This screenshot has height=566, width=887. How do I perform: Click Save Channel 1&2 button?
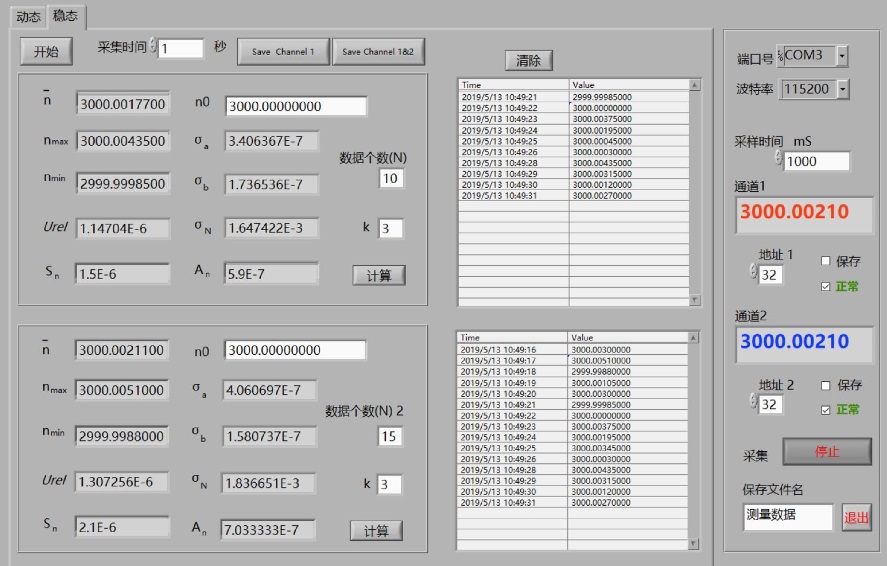[378, 51]
